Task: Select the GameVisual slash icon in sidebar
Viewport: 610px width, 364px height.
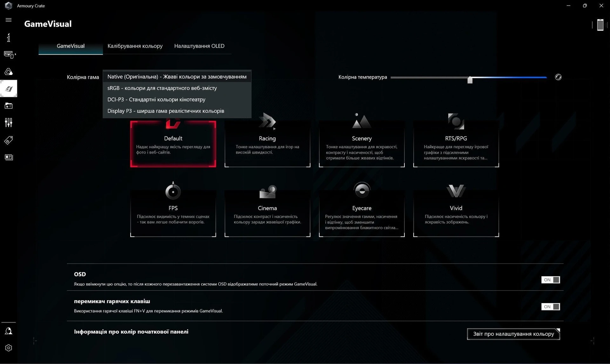Action: click(9, 89)
